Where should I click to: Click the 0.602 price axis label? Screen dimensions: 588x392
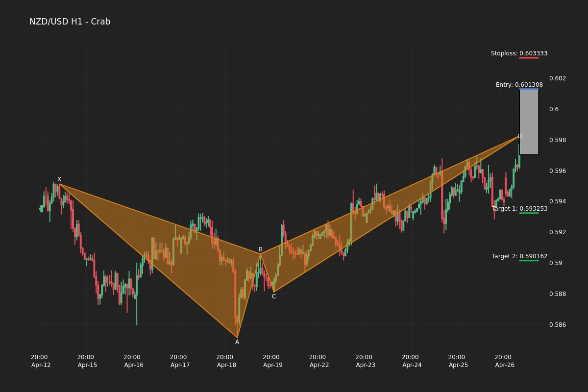coord(557,78)
